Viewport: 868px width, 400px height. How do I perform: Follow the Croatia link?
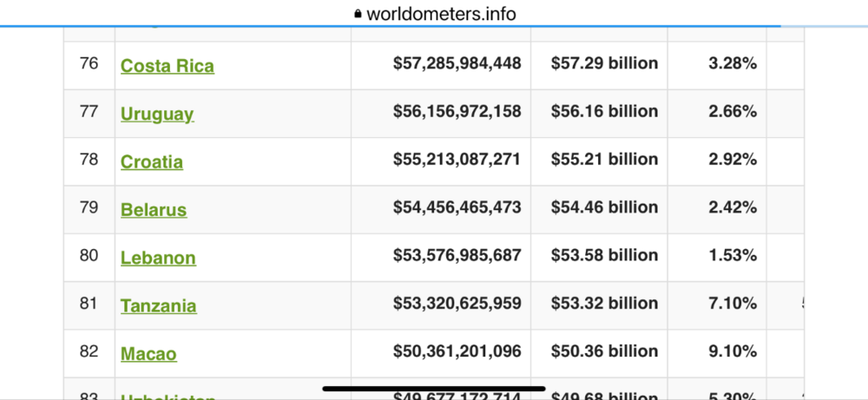pos(152,161)
